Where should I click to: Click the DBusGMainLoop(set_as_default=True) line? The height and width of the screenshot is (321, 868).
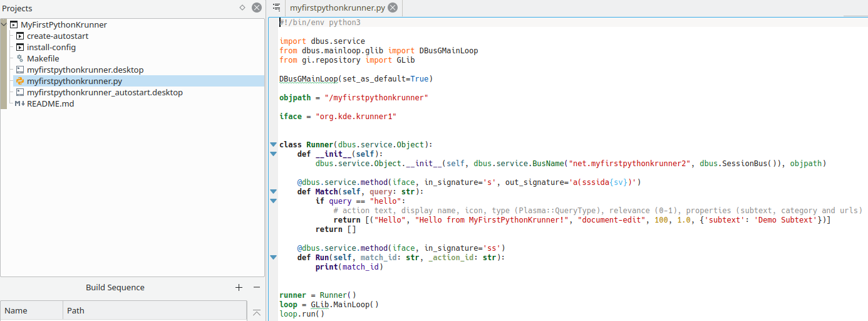pos(356,79)
